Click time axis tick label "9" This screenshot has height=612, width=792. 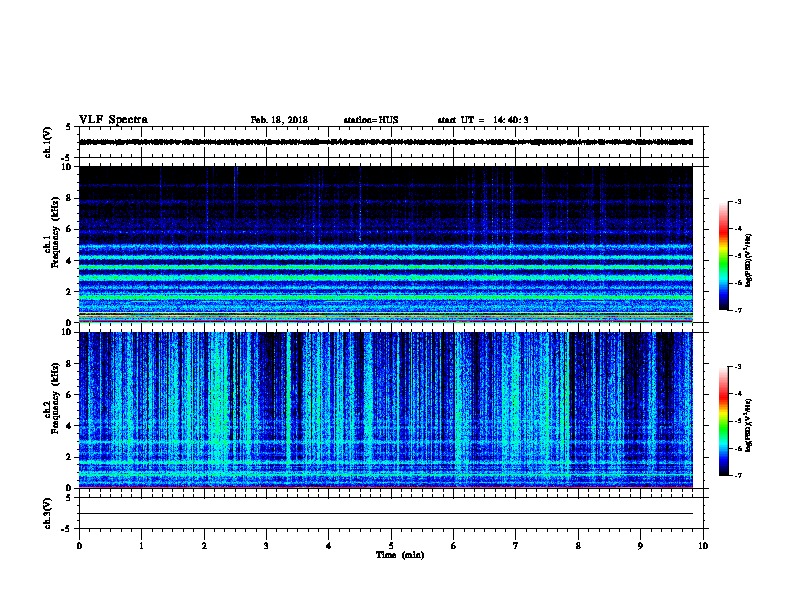tap(640, 546)
